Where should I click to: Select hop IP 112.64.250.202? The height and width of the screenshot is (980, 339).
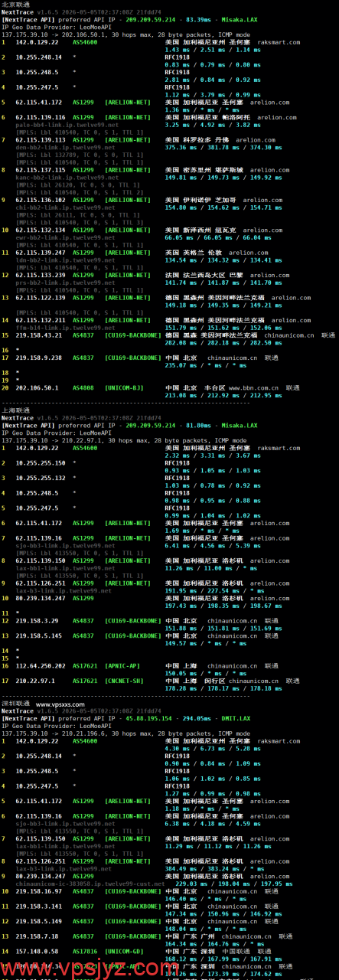(x=40, y=665)
